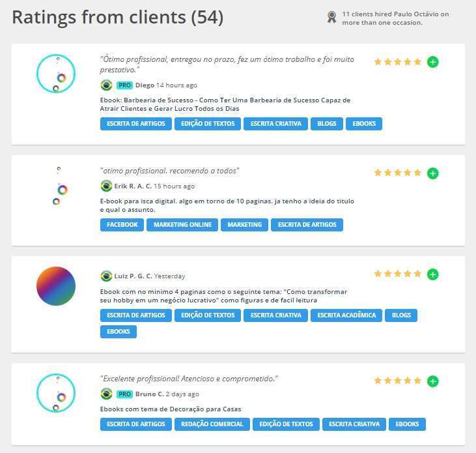
Task: Click Brazil flag next to Diego
Action: [107, 85]
